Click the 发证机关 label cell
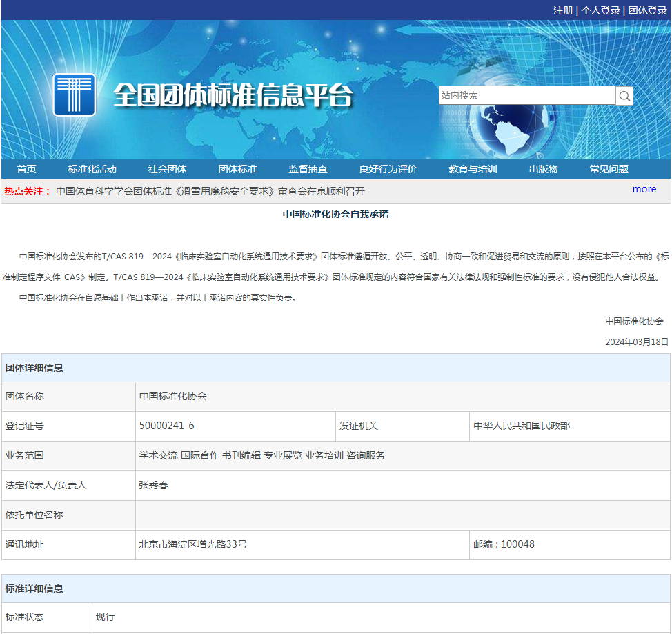The image size is (672, 634). [x=402, y=426]
